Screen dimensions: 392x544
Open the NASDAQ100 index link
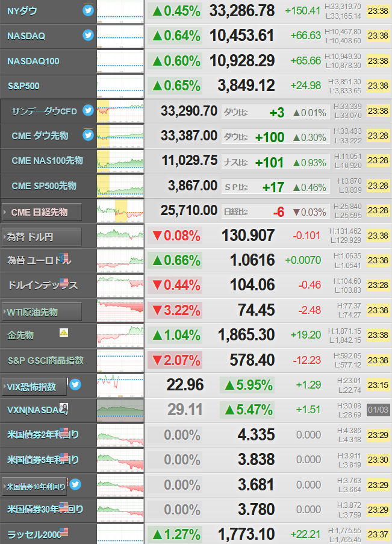pyautogui.click(x=33, y=61)
